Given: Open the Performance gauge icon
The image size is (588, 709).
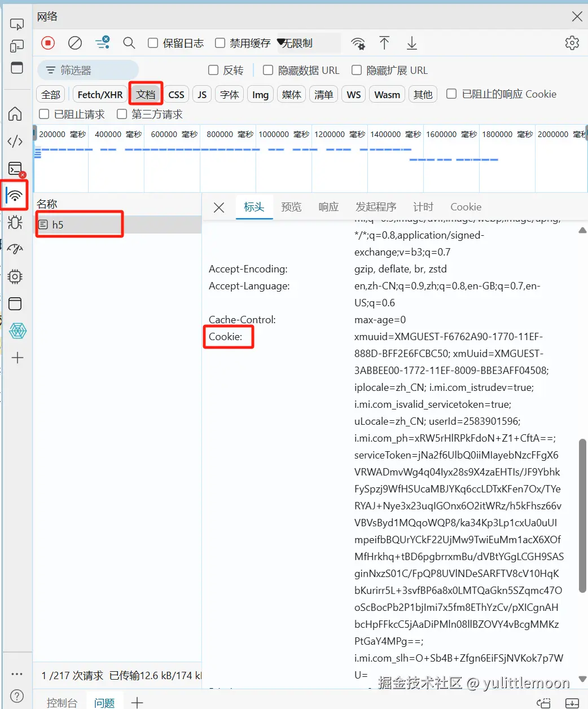Looking at the screenshot, I should (15, 249).
